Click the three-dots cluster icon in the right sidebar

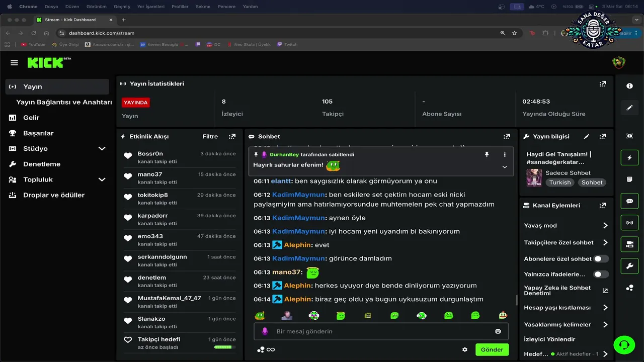(x=629, y=288)
